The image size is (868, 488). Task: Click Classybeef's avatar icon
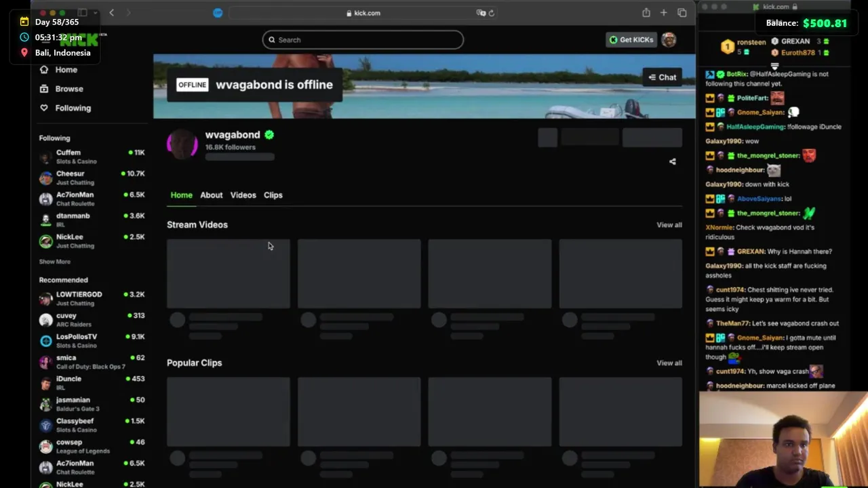[45, 426]
